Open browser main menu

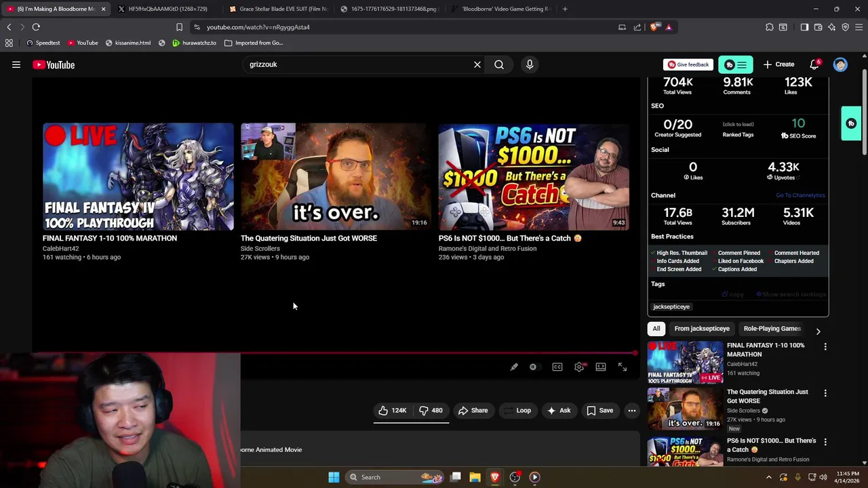859,27
